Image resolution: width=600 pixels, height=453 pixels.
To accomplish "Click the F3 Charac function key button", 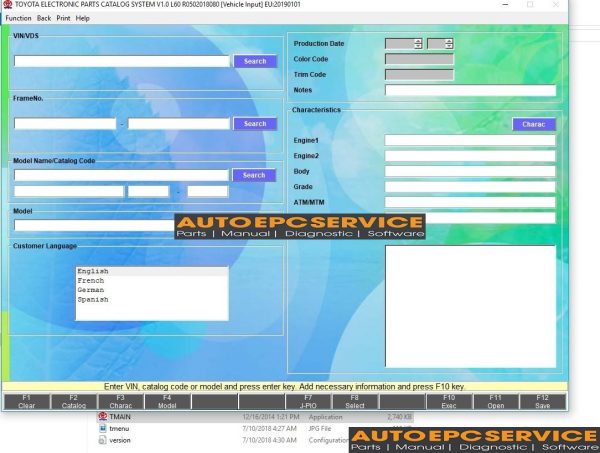I will pyautogui.click(x=121, y=402).
